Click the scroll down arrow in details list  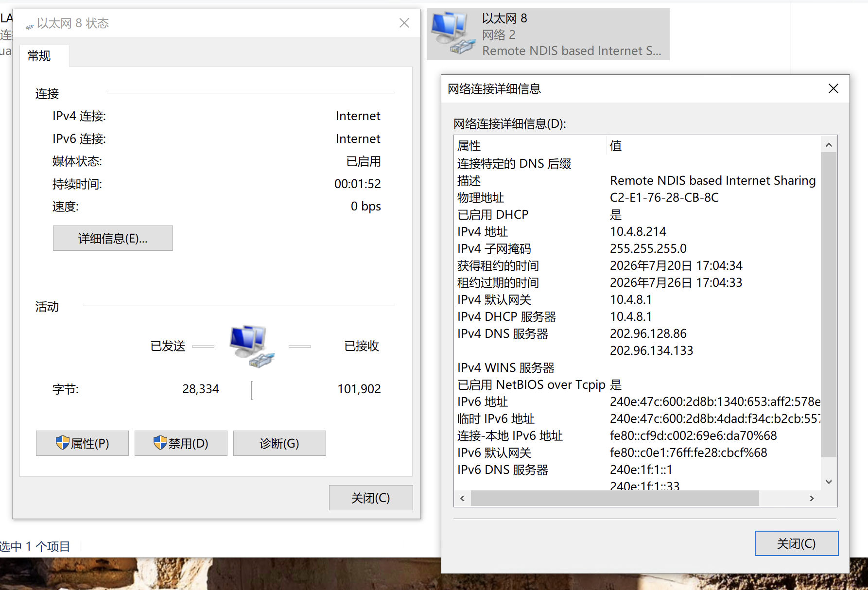click(x=829, y=482)
